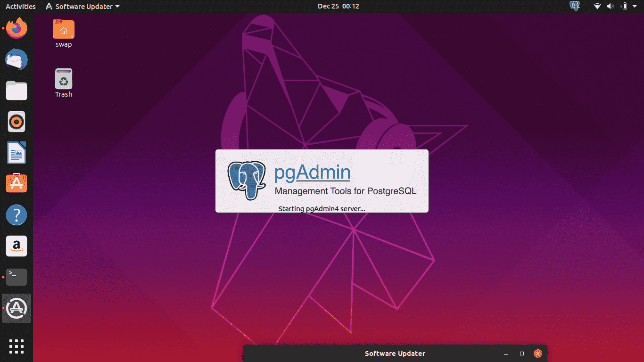Maximize the Software Updater window

coord(522,354)
